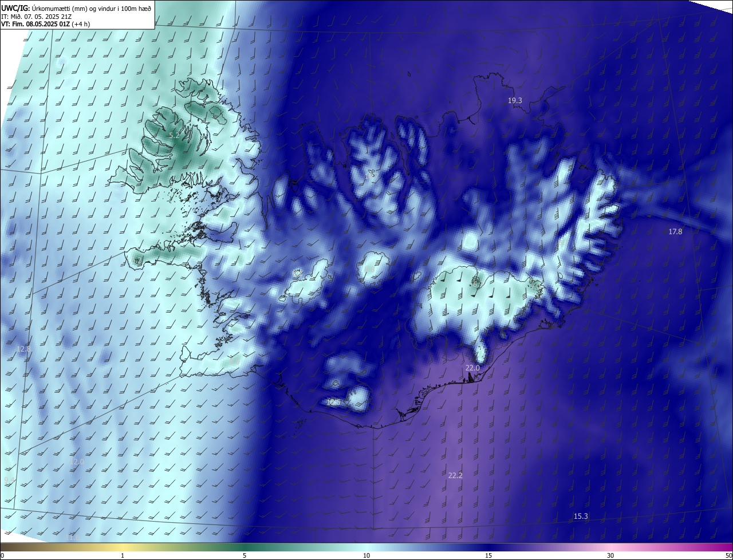Viewport: 733px width, 560px height.
Task: Click the 22.2 value label over the ocean
Action: [x=455, y=475]
